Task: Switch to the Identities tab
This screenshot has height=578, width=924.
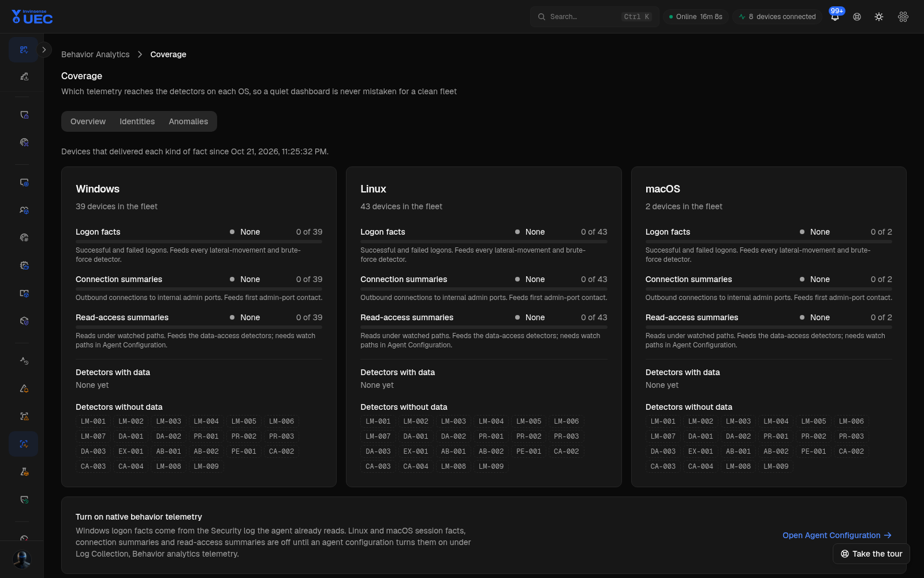Action: [x=137, y=121]
